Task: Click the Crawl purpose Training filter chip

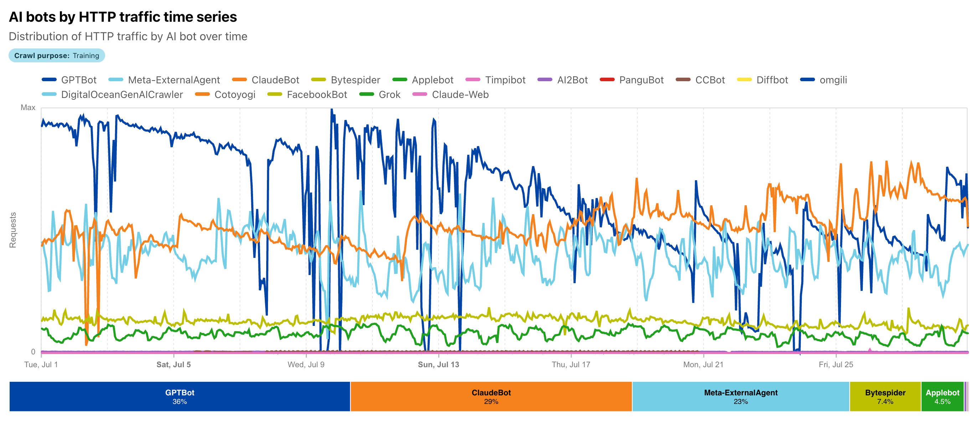Action: pyautogui.click(x=57, y=56)
